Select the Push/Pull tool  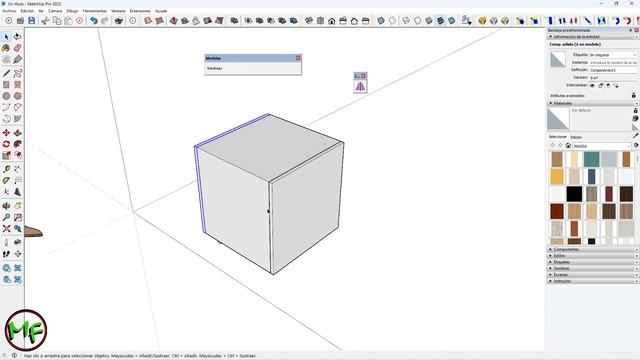pos(18,133)
